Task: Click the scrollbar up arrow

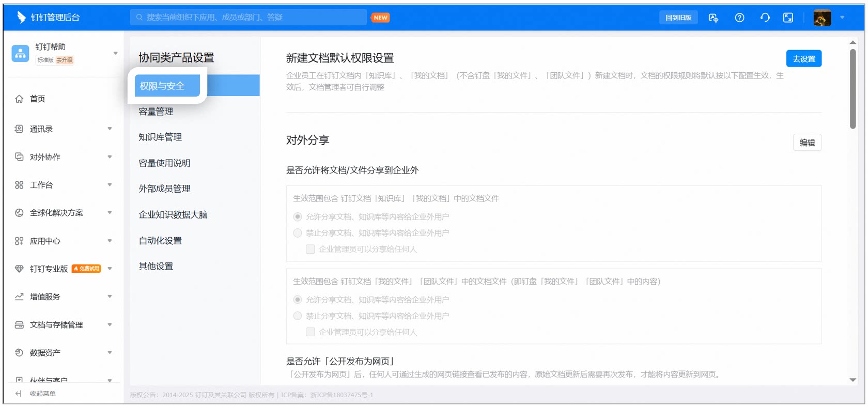Action: [x=853, y=42]
